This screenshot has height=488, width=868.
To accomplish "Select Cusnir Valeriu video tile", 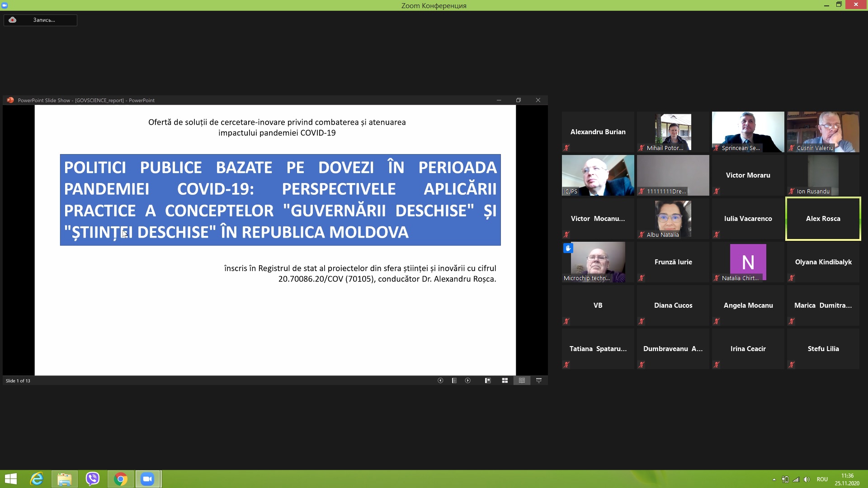I will [x=823, y=132].
